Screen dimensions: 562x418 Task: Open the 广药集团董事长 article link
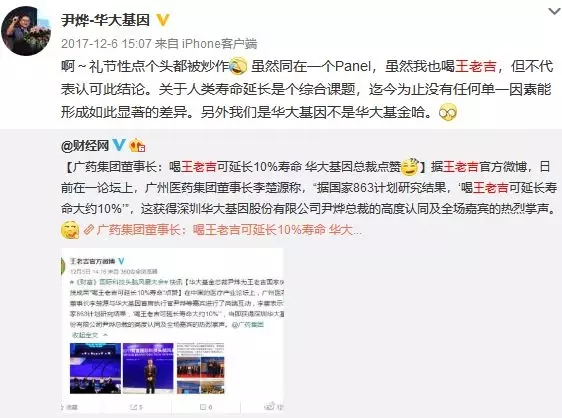pyautogui.click(x=223, y=230)
